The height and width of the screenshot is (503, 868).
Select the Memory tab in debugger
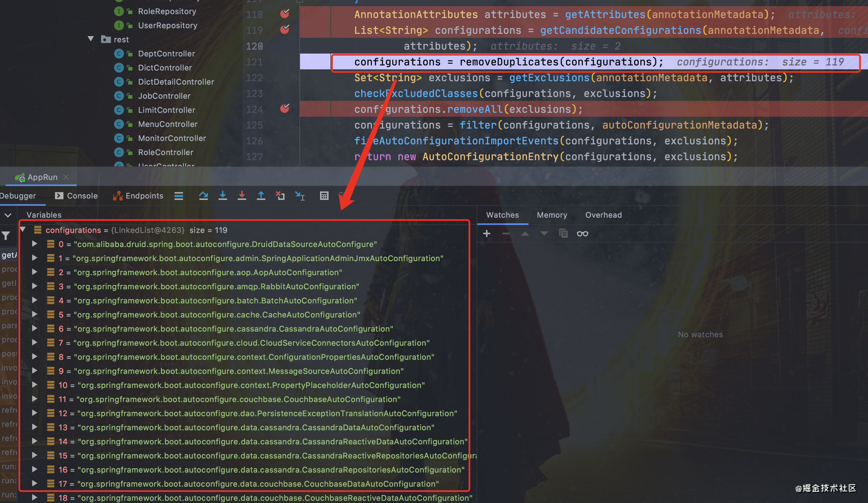tap(551, 214)
